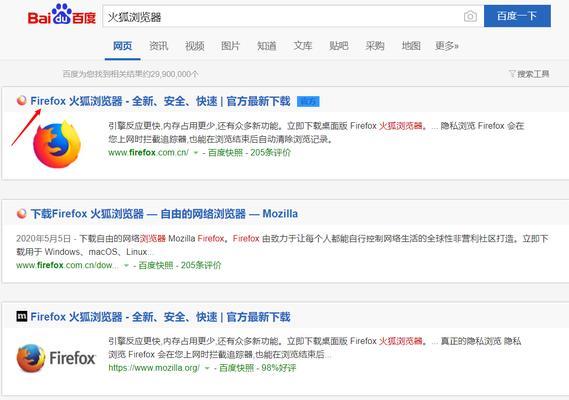Image resolution: width=569 pixels, height=400 pixels.
Task: Click the black m favicon of the third result
Action: [x=22, y=316]
